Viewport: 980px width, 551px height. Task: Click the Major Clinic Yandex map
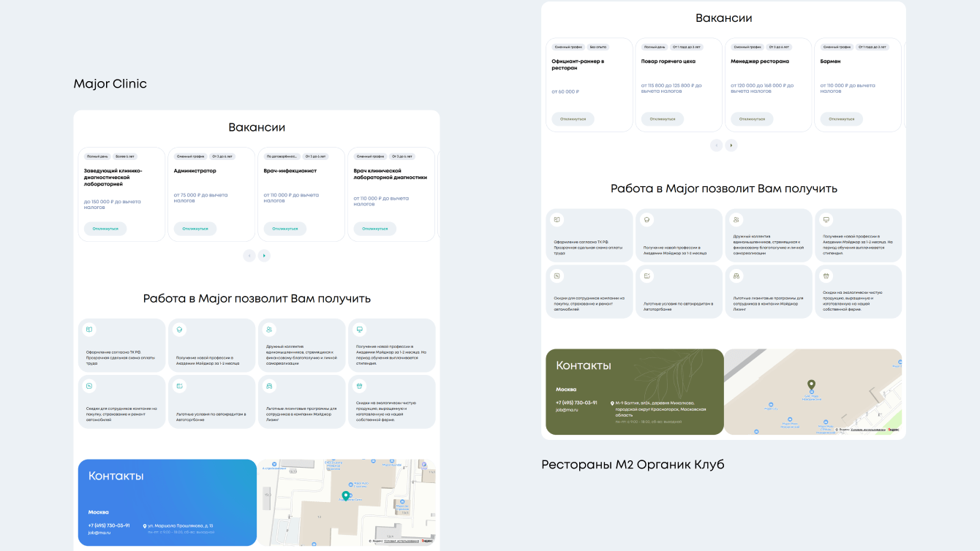347,503
